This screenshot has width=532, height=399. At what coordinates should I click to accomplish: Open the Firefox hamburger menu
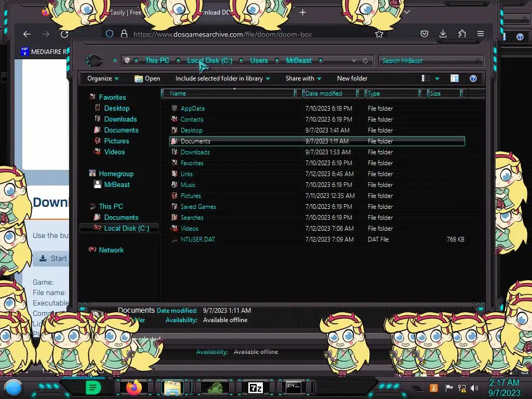coord(481,34)
